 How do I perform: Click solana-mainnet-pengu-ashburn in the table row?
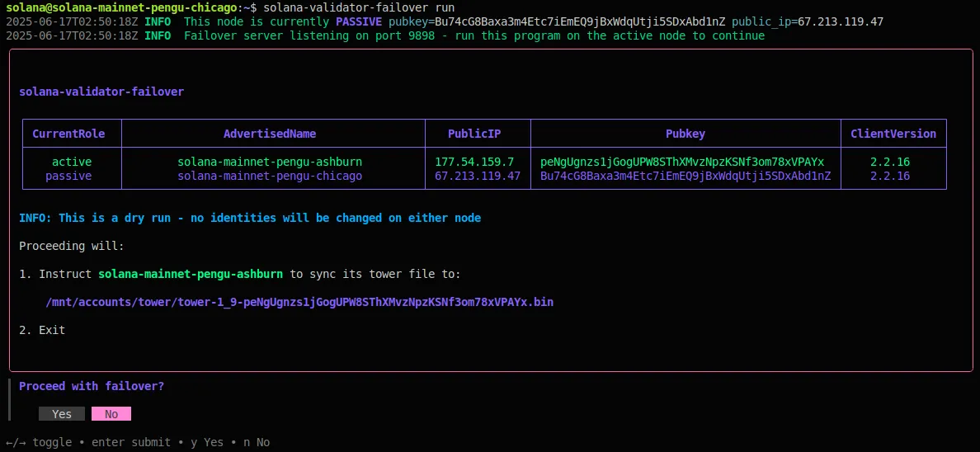[x=270, y=162]
